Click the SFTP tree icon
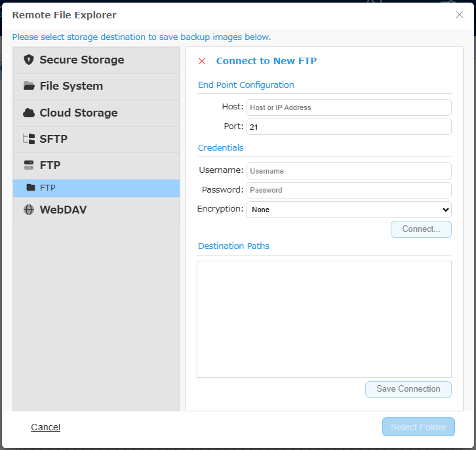Image resolution: width=476 pixels, height=450 pixels. point(29,139)
